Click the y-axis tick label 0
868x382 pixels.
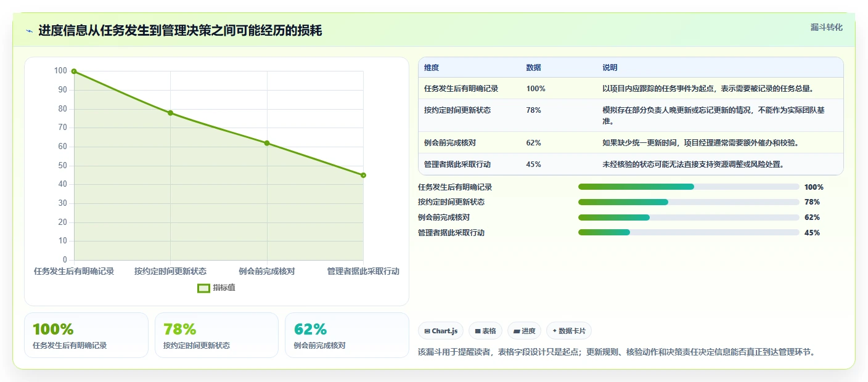tap(65, 260)
